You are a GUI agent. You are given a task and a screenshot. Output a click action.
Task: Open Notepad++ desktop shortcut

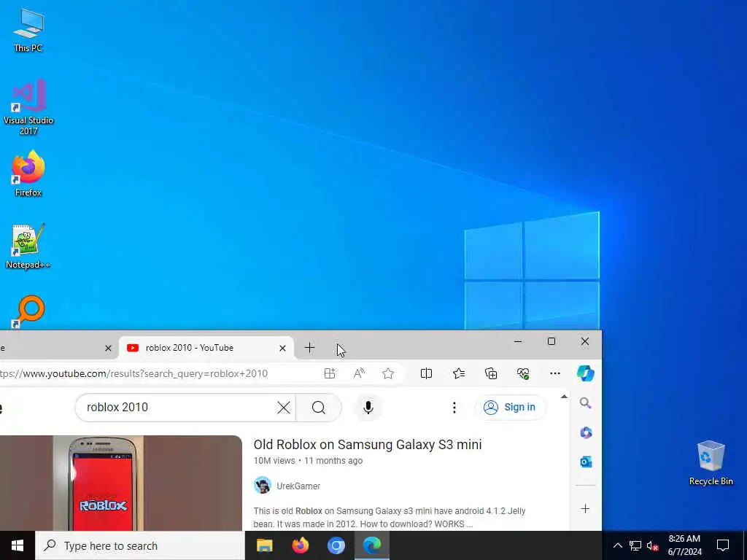tap(28, 246)
